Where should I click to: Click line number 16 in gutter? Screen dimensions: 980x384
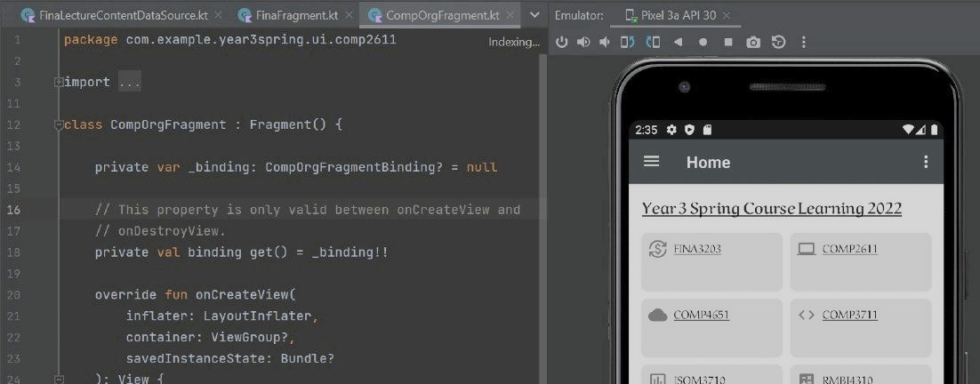(13, 210)
